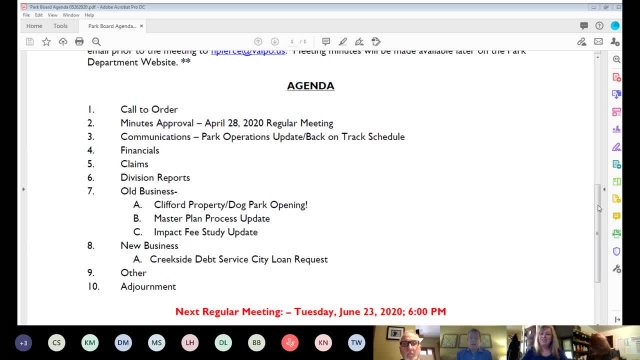Open the File menu

point(27,15)
